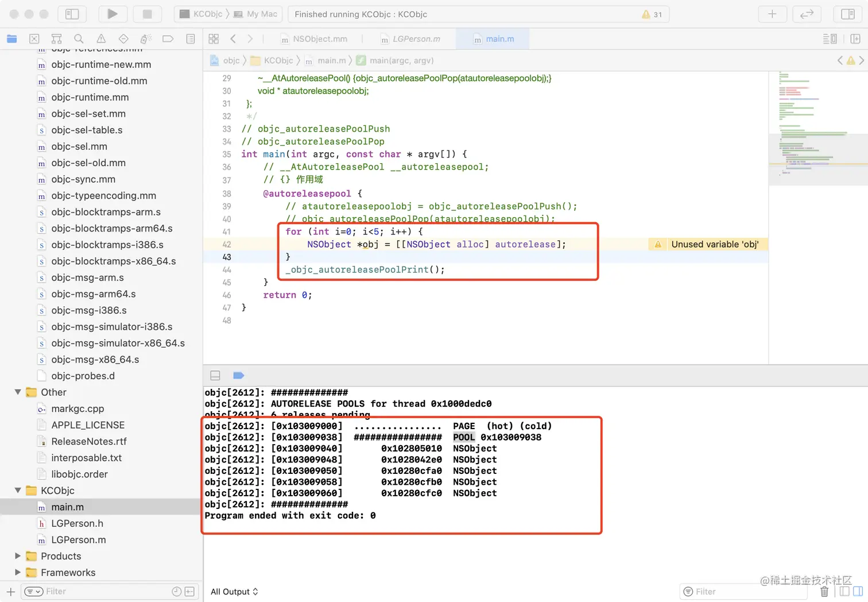Viewport: 868px width, 602px height.
Task: Click KCObjc in the jump bar
Action: click(x=272, y=60)
